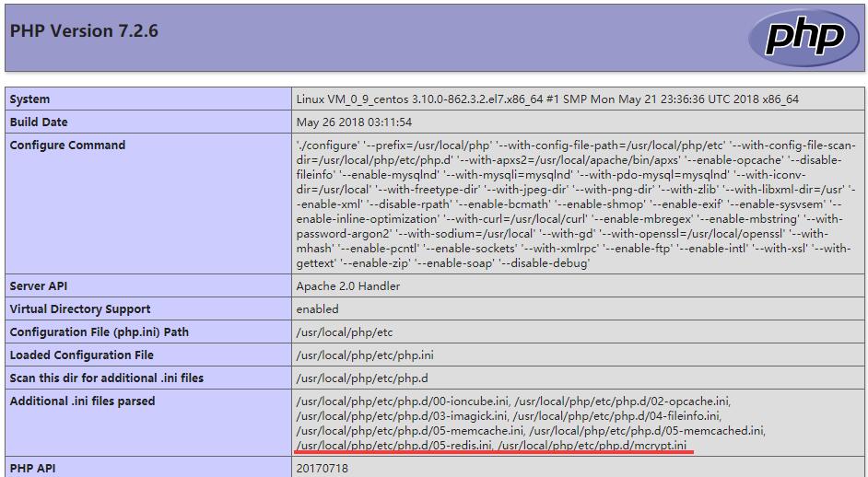Click the 05-redis.ini path text
868x477 pixels.
pos(394,445)
